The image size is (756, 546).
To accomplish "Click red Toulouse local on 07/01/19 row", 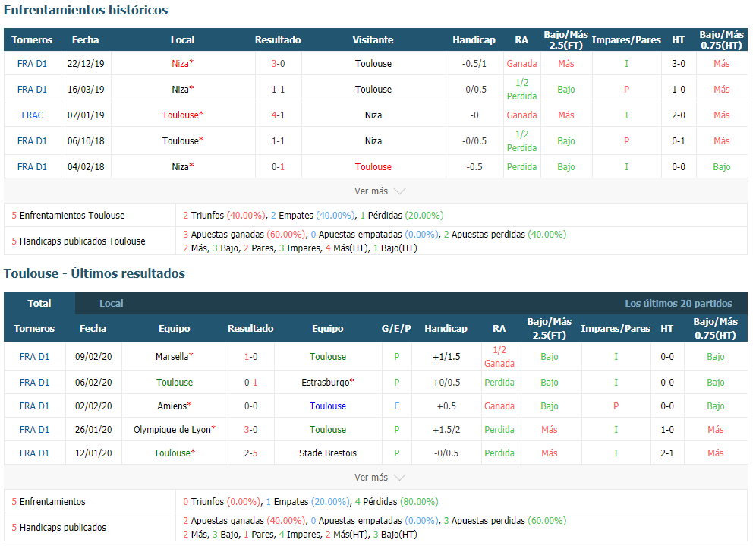I will 181,115.
